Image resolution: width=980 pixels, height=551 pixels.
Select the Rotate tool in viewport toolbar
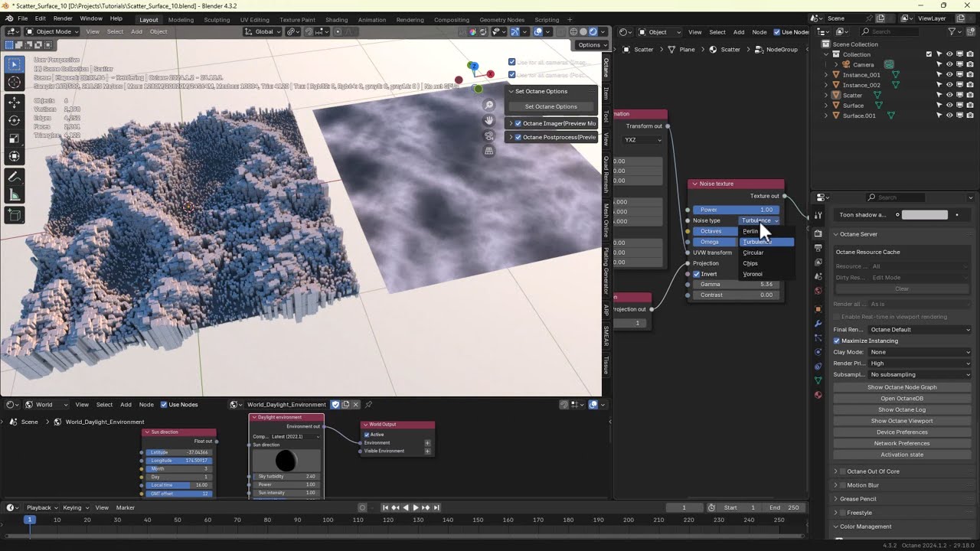(x=14, y=120)
